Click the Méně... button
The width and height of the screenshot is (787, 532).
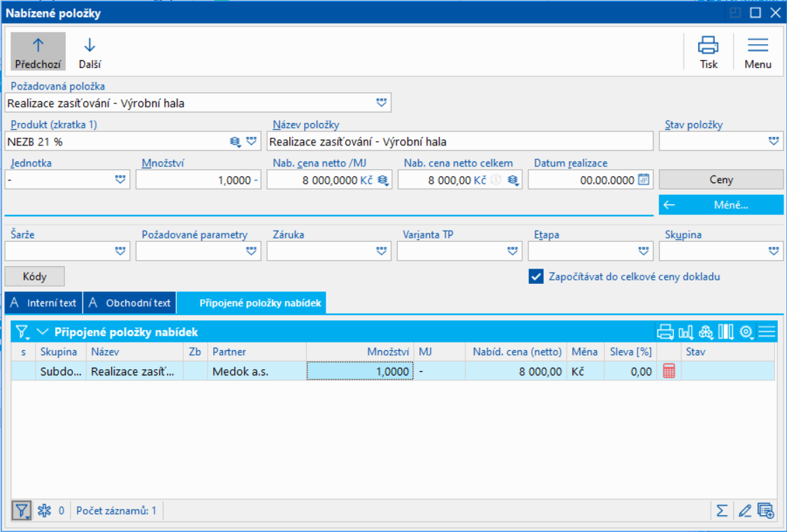[x=721, y=205]
